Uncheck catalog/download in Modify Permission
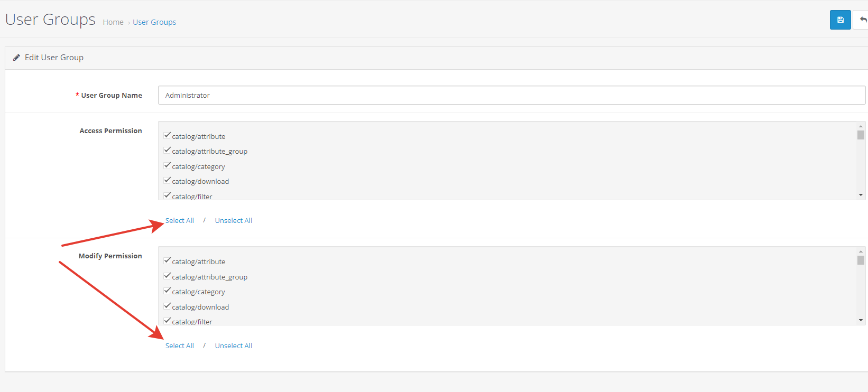The image size is (868, 392). point(167,306)
